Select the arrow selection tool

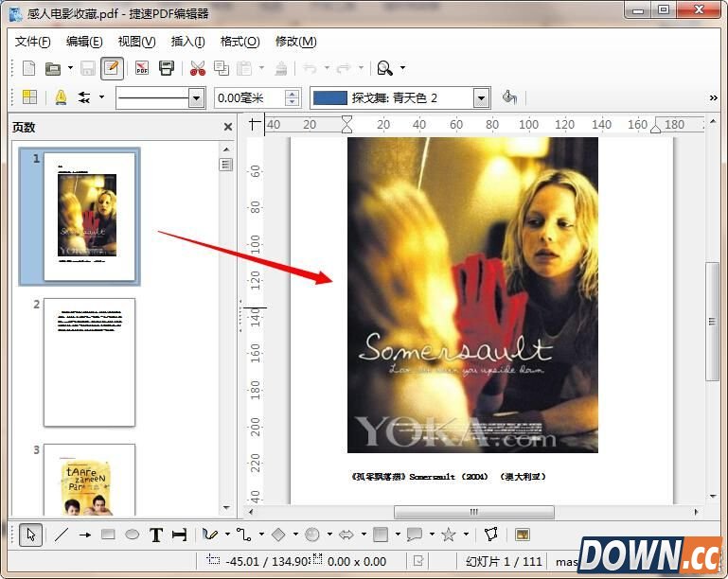(x=30, y=535)
